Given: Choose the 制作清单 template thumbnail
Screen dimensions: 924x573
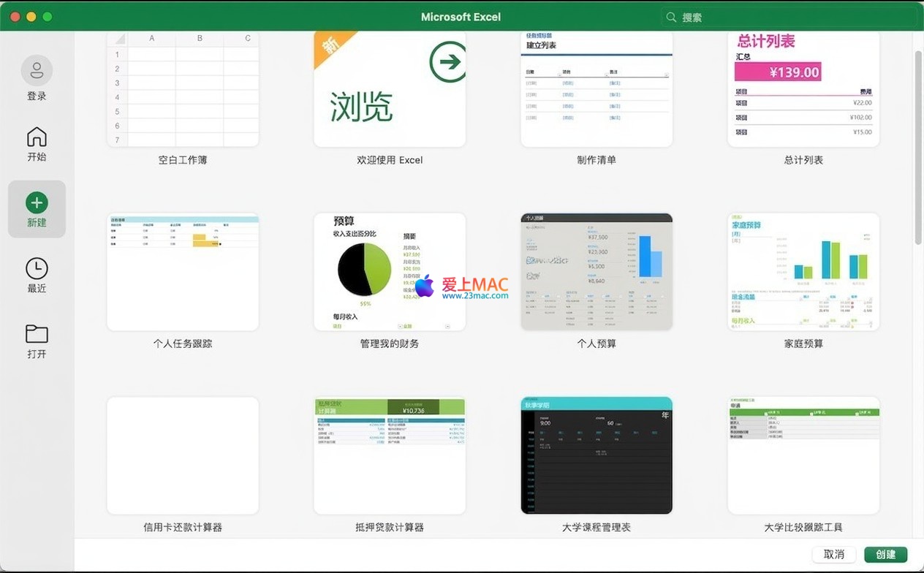Looking at the screenshot, I should pos(596,88).
